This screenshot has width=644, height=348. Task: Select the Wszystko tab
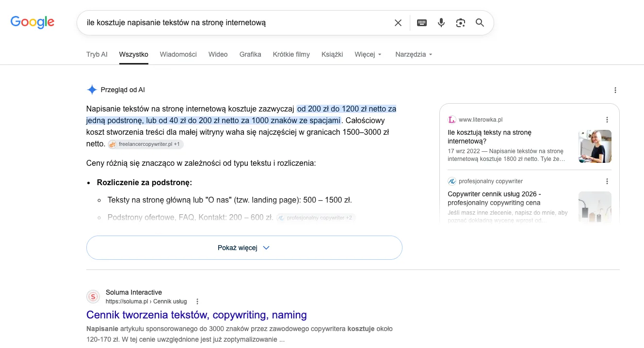[134, 54]
